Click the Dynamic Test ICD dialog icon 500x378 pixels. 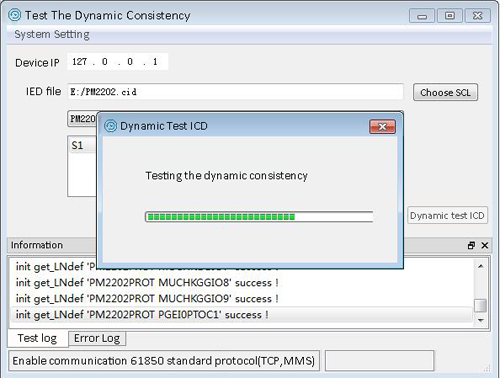(x=110, y=126)
